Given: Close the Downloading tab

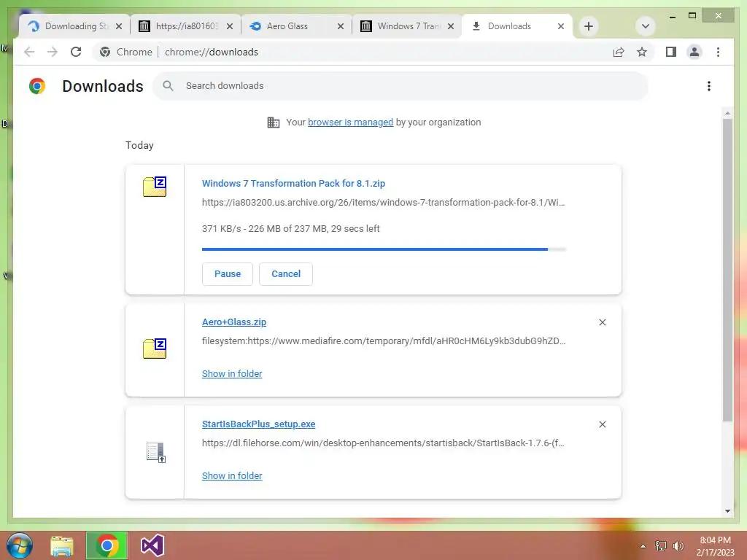Looking at the screenshot, I should (119, 26).
